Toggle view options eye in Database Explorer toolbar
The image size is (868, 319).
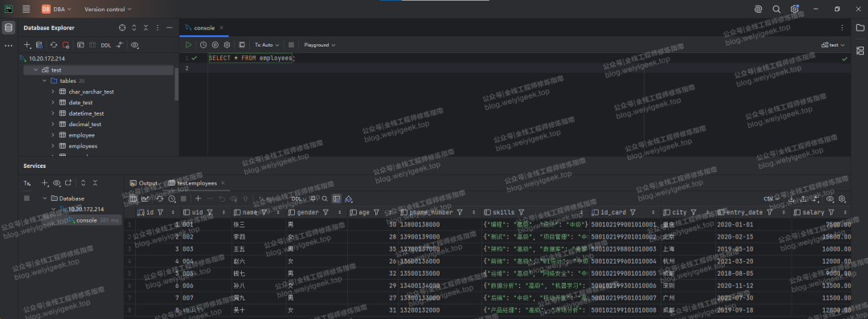(134, 45)
